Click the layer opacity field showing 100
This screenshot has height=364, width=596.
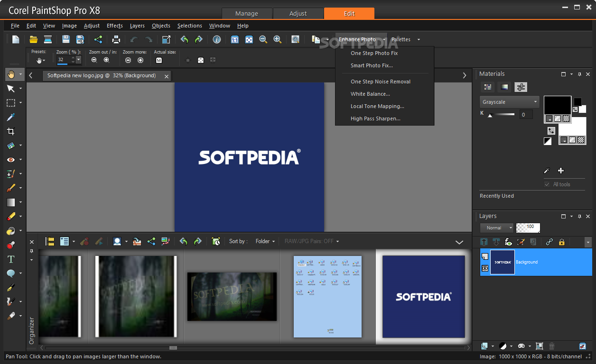coord(528,228)
